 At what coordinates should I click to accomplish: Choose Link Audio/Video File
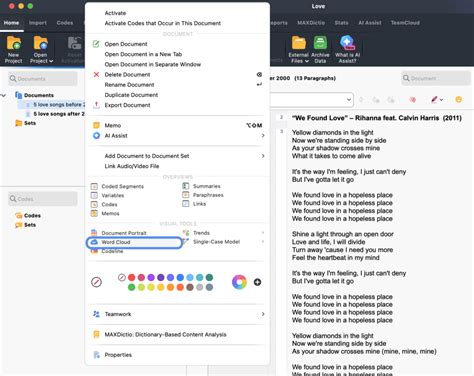132,166
